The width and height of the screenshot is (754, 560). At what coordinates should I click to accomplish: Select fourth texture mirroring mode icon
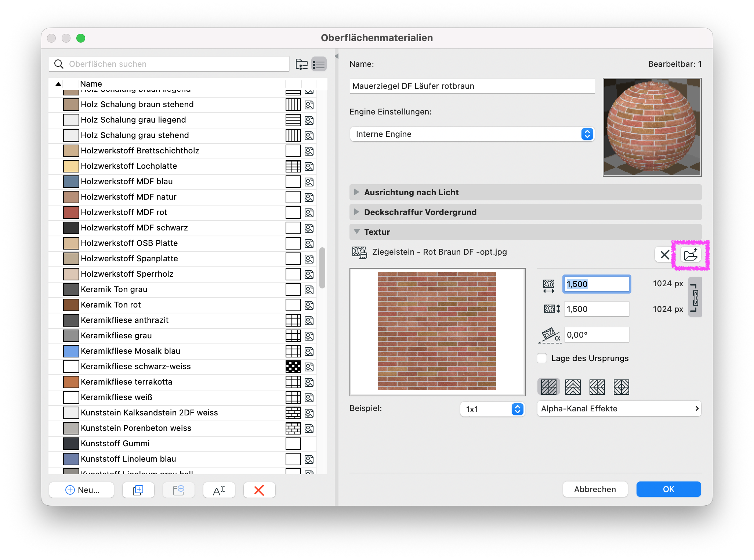(x=621, y=387)
